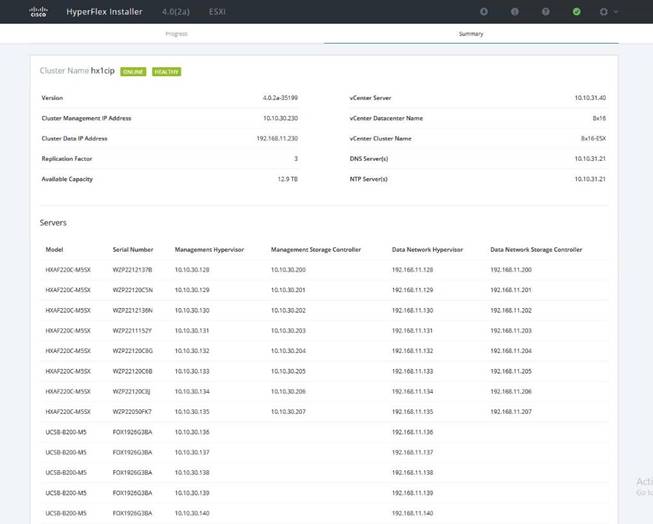Click version value 4.0.2a-35199
Screen dimensions: 653x524
[280, 98]
